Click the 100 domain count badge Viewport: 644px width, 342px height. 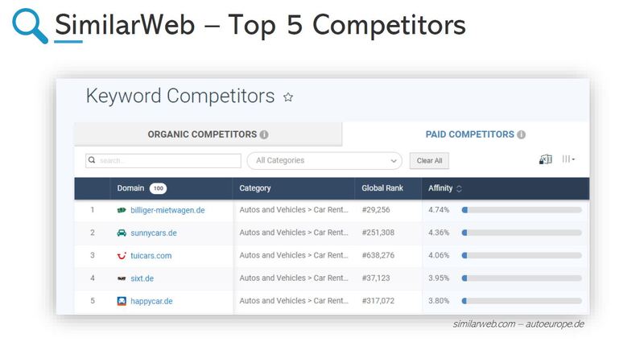(158, 188)
